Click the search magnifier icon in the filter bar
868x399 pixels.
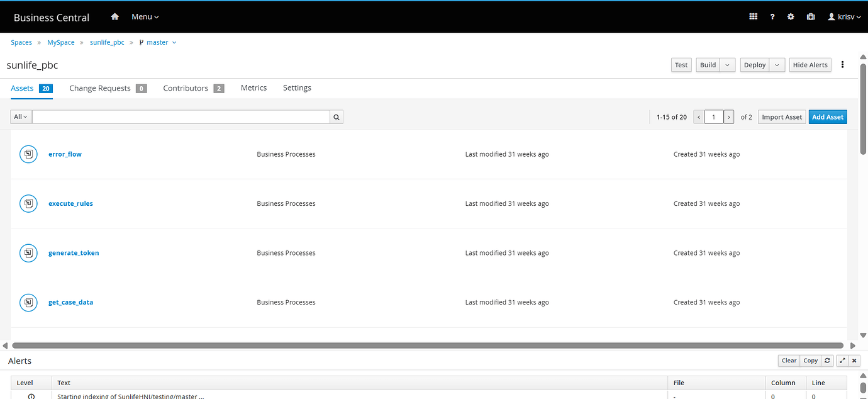tap(336, 116)
